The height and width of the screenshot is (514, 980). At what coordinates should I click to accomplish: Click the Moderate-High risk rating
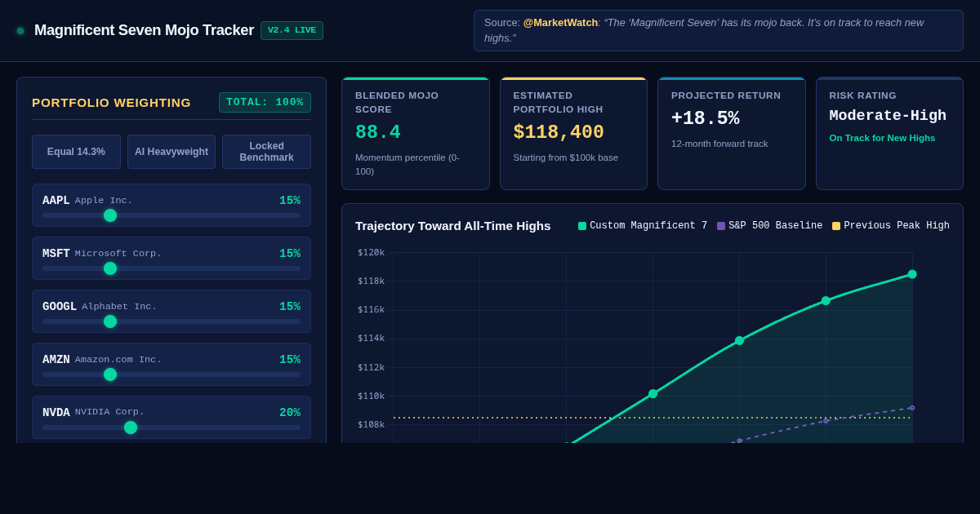(888, 116)
